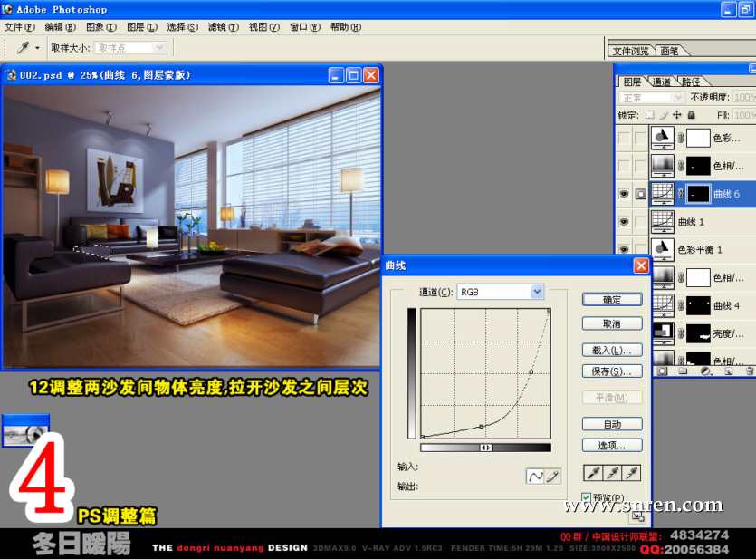Toggle the mask indicator box beside 曲线 6
The height and width of the screenshot is (559, 756).
640,194
